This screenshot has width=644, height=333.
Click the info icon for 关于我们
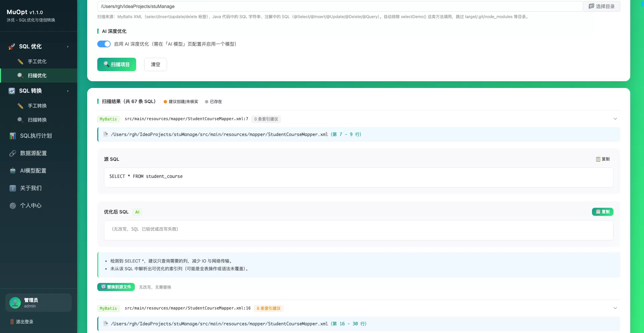13,188
